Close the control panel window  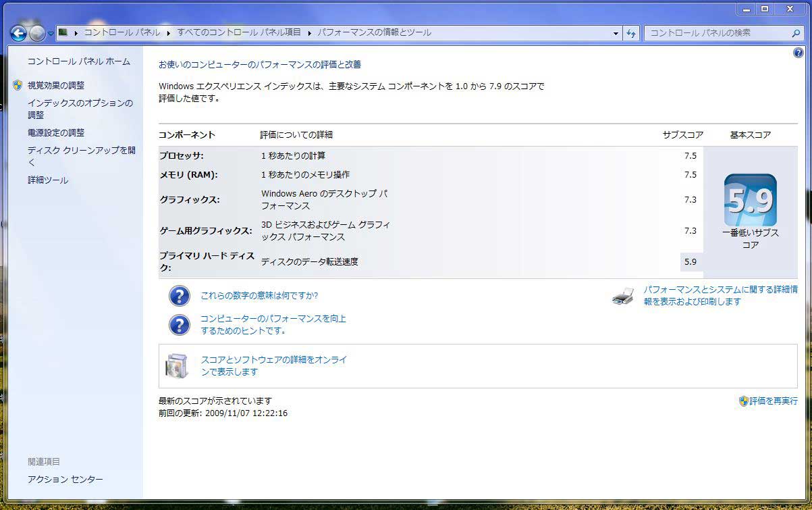point(789,9)
